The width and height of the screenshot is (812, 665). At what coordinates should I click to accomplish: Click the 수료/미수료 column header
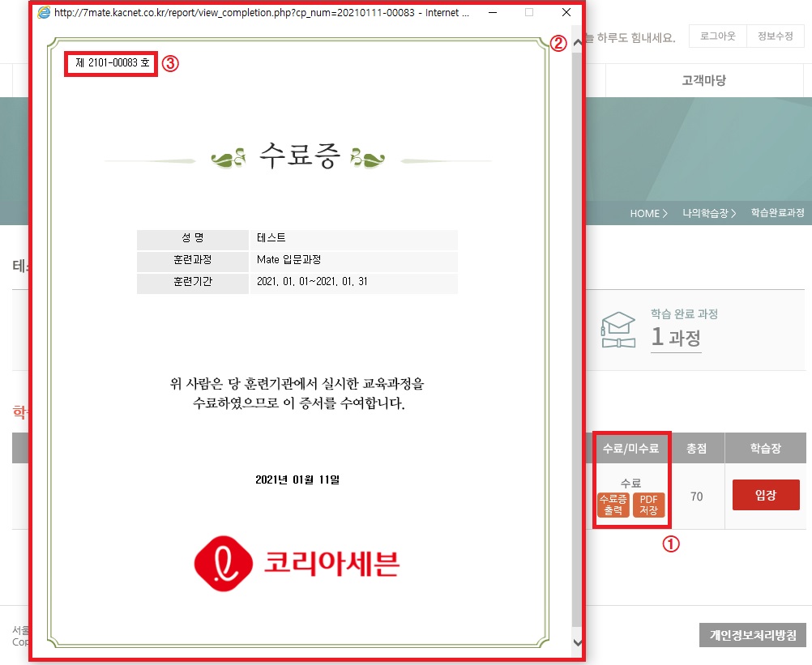(630, 448)
